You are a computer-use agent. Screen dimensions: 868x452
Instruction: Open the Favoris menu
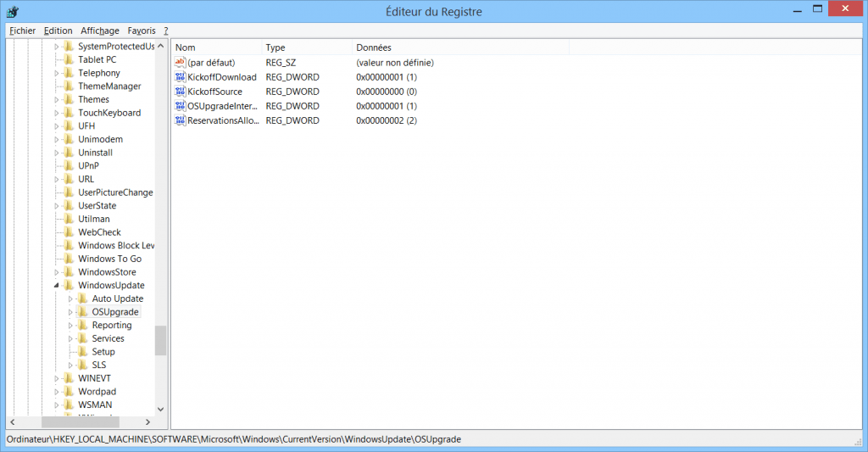click(x=142, y=31)
